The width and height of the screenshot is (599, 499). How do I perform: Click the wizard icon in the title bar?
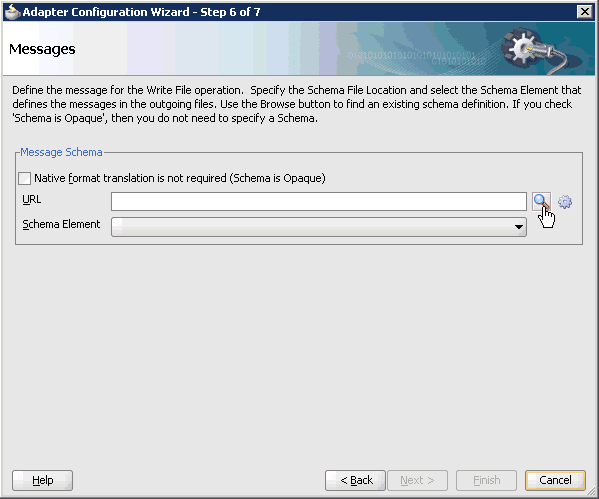12,12
